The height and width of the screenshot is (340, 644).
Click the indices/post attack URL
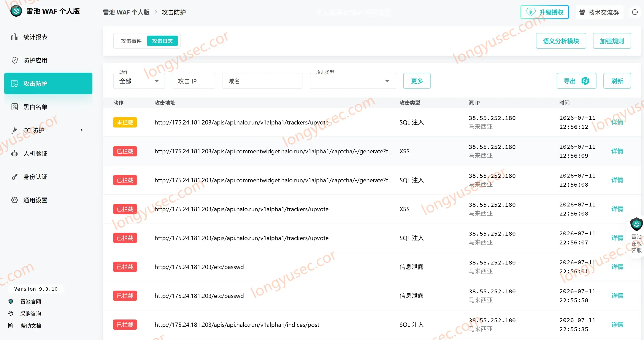click(237, 324)
